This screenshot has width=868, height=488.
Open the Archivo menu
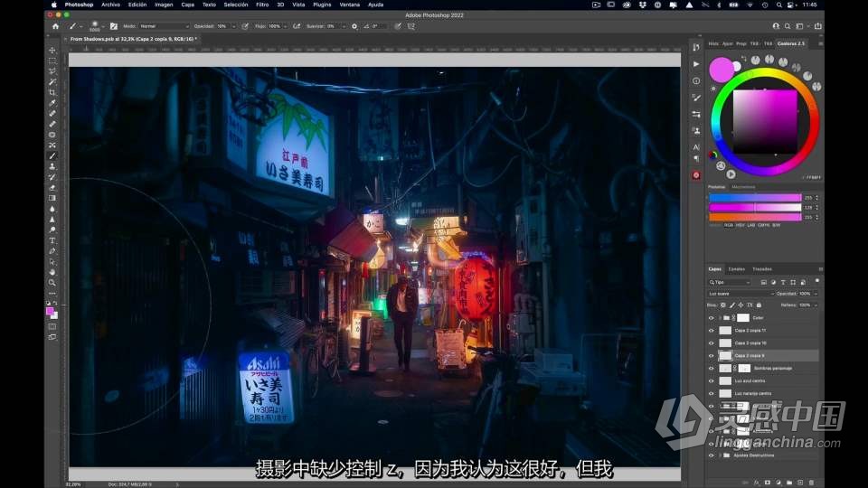coord(110,5)
